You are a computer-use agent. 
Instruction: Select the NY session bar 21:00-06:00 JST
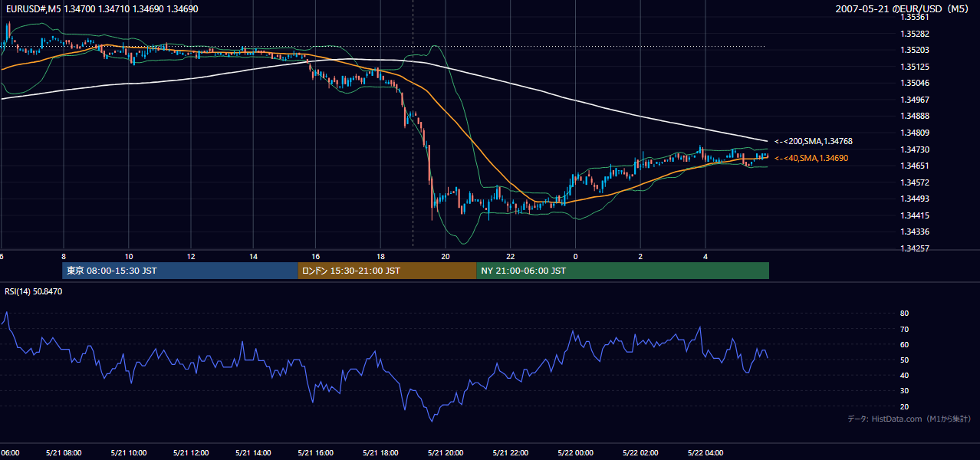click(623, 271)
